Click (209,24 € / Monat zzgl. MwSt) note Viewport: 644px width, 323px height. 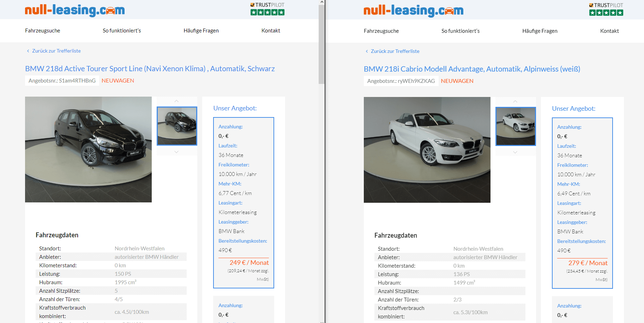(x=248, y=275)
